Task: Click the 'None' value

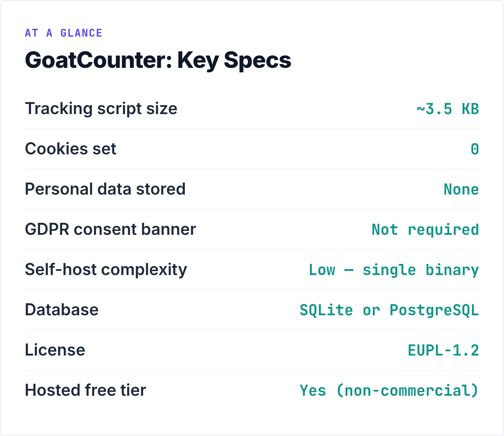Action: [x=461, y=189]
